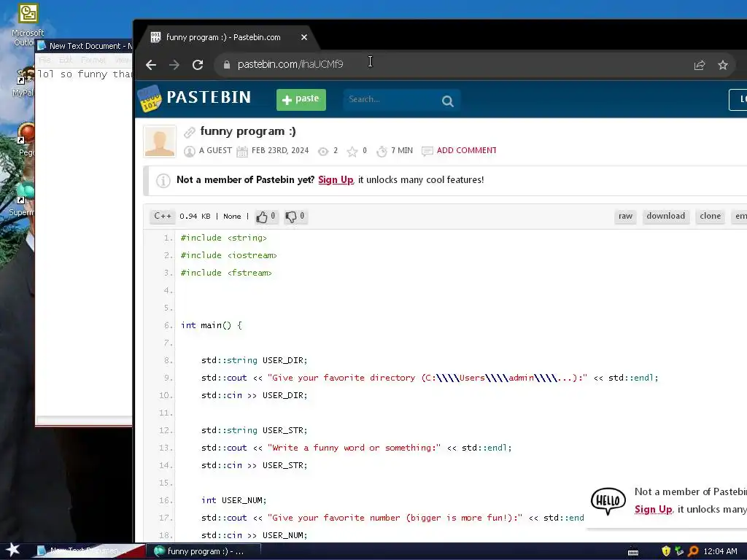Open the Notepad File menu
The width and height of the screenshot is (747, 560).
click(x=44, y=60)
